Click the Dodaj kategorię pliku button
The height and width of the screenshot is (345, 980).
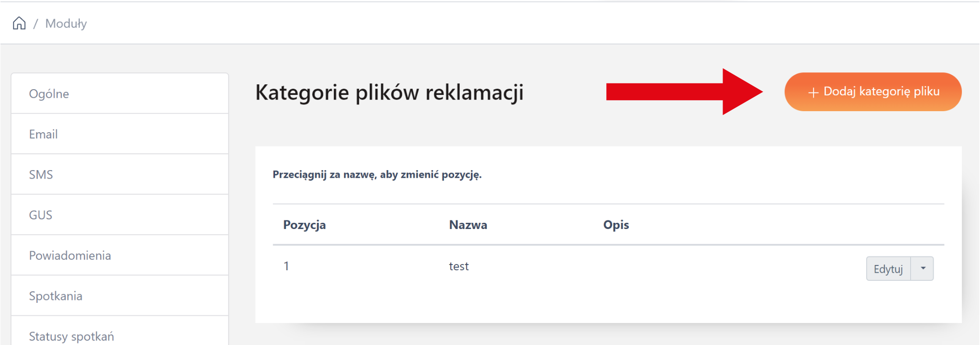click(873, 92)
